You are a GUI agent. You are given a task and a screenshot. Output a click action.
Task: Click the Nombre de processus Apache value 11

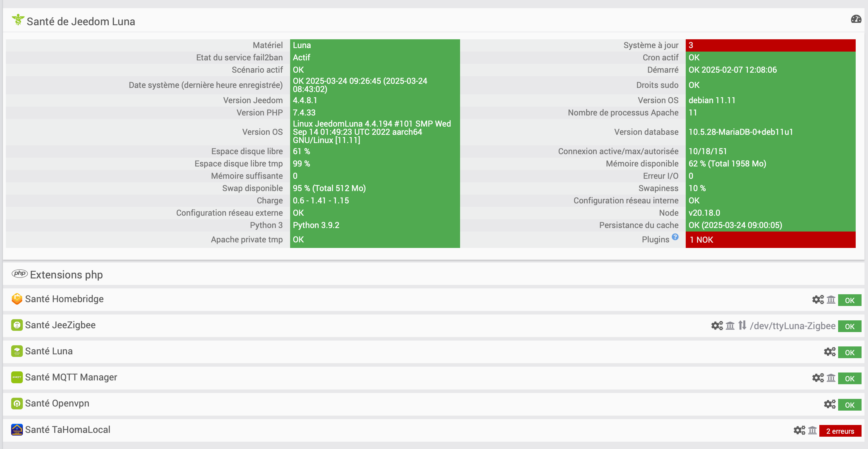pyautogui.click(x=770, y=113)
